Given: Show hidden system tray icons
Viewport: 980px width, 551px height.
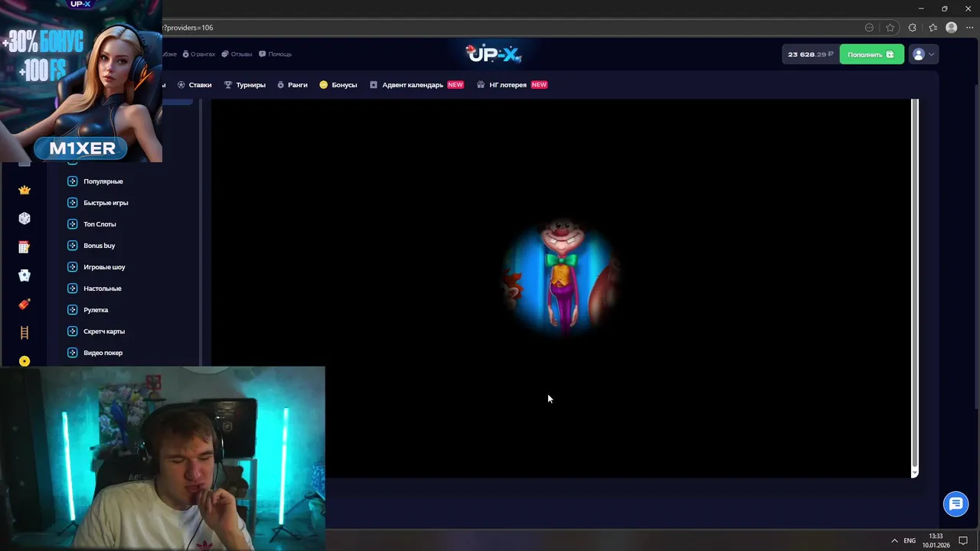Looking at the screenshot, I should (x=893, y=540).
